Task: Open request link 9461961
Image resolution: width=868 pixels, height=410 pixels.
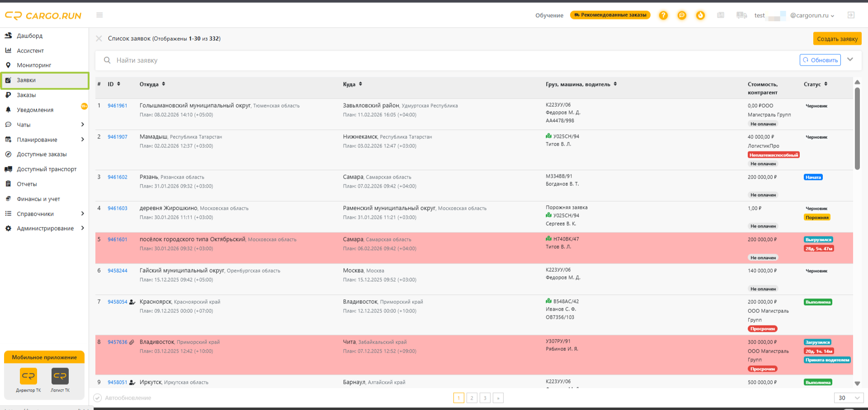Action: point(118,106)
